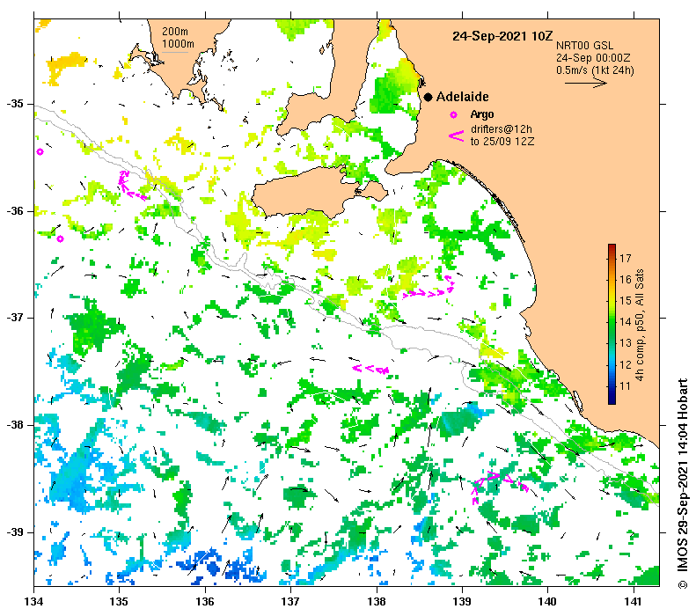Click the magenta drifter arrow legend symbol
This screenshot has width=696, height=616.
[457, 136]
